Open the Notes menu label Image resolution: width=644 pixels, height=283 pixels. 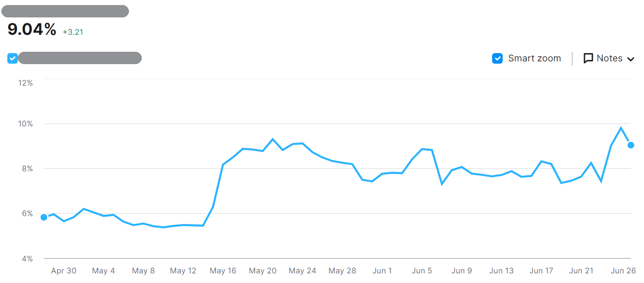tap(609, 59)
